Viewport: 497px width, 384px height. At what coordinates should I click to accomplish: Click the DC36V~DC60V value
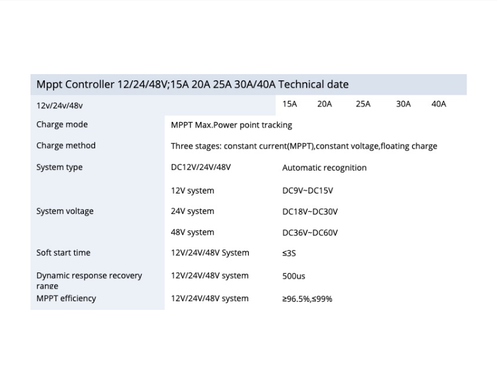click(x=310, y=233)
